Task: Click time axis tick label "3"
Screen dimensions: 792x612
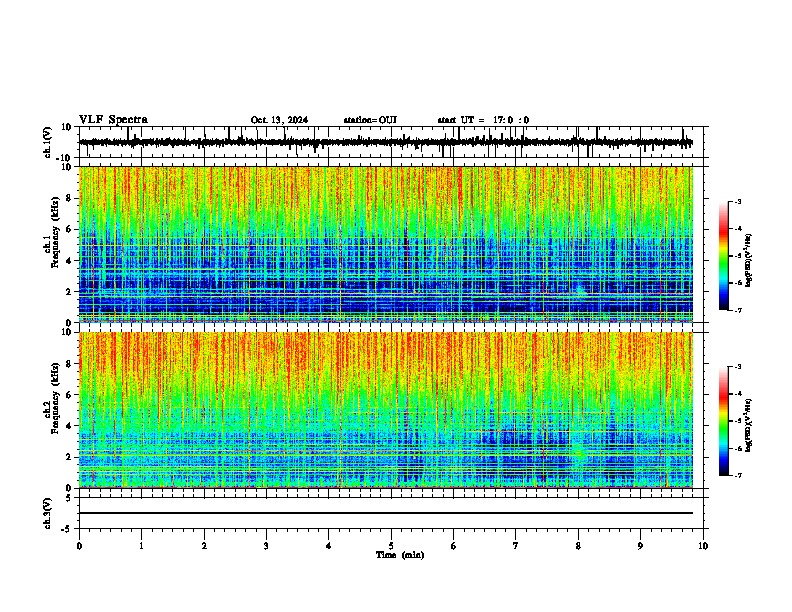Action: pyautogui.click(x=266, y=546)
